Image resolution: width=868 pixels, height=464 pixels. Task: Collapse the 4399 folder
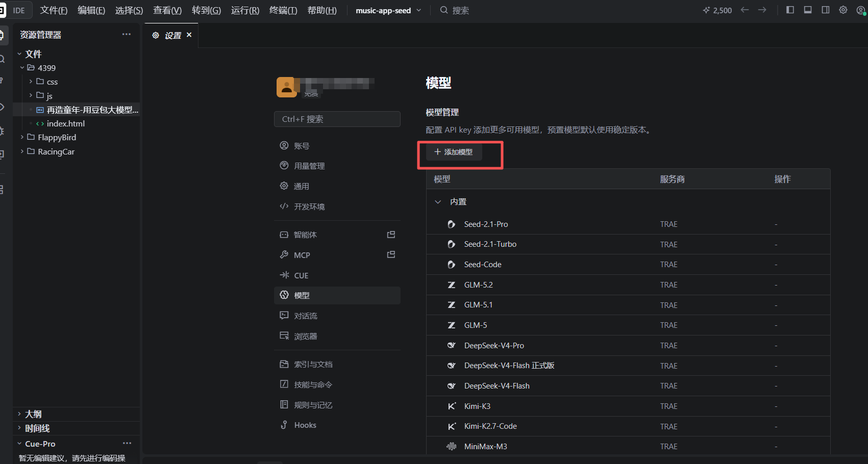click(x=22, y=67)
